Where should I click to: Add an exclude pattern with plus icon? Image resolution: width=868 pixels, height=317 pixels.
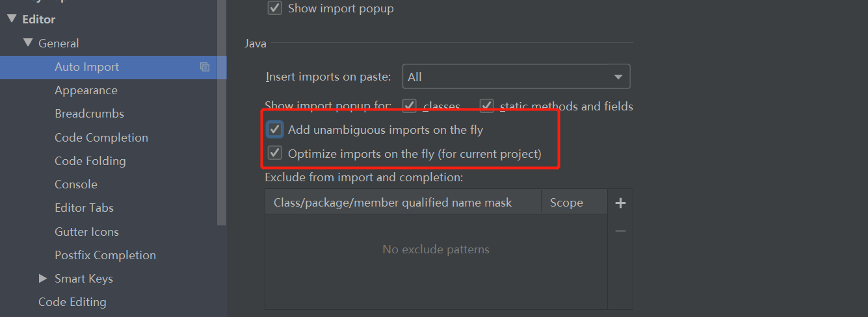[x=620, y=203]
